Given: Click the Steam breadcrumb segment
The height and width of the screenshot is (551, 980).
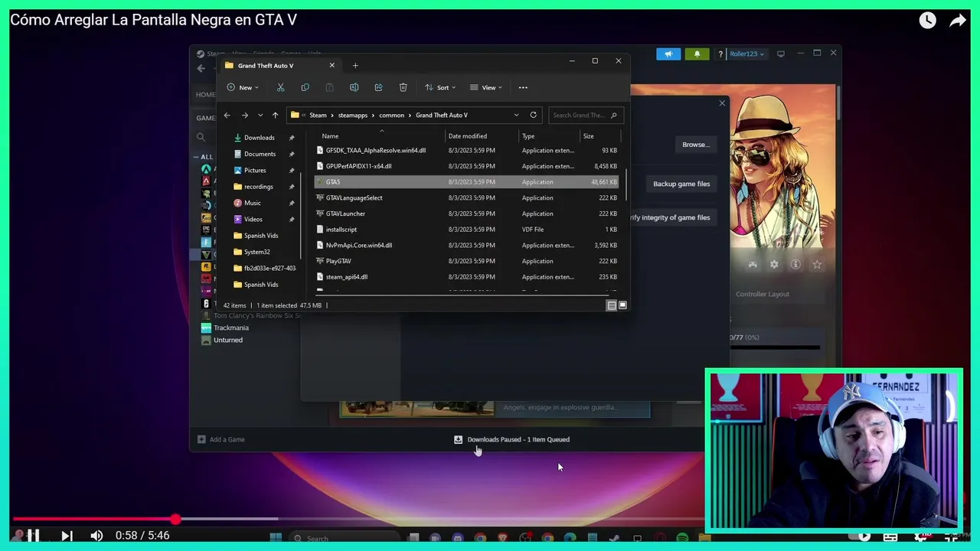Looking at the screenshot, I should tap(318, 115).
